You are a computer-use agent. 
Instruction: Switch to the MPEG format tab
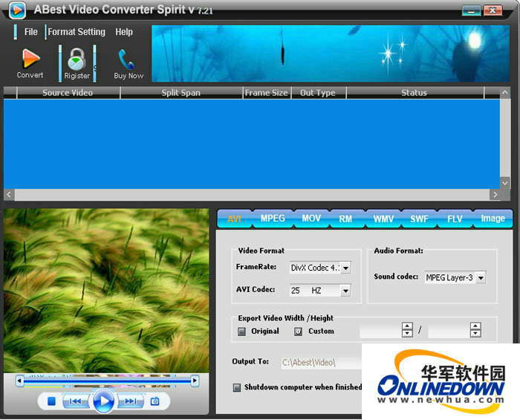(x=273, y=219)
